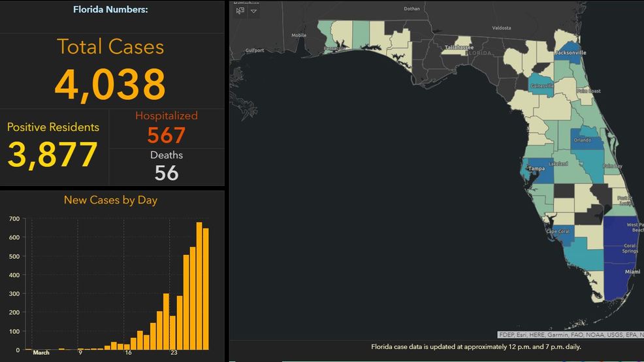The image size is (644, 362).
Task: Select the Deaths 56 indicator
Action: pyautogui.click(x=167, y=173)
